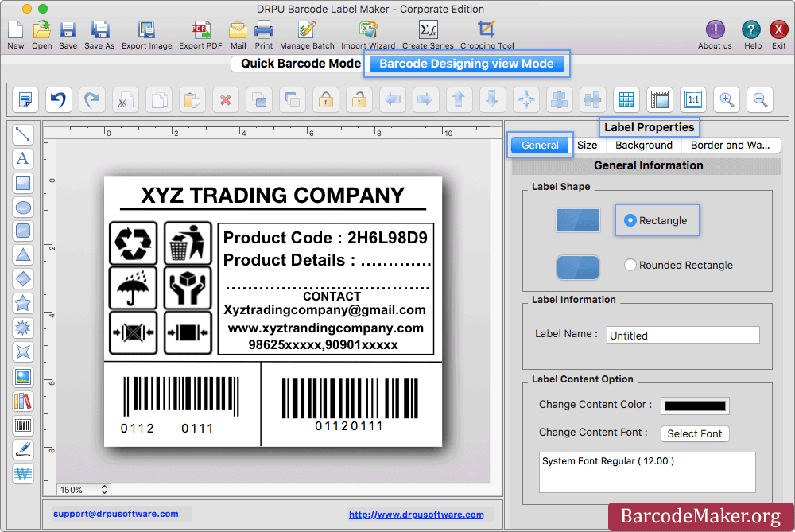Select the Ellipse shape tool

(23, 207)
